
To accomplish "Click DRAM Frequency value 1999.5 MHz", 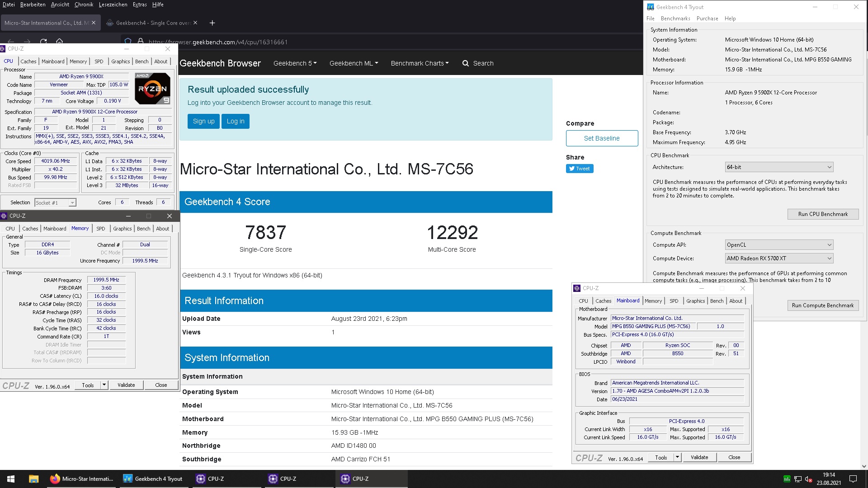I will (x=106, y=280).
